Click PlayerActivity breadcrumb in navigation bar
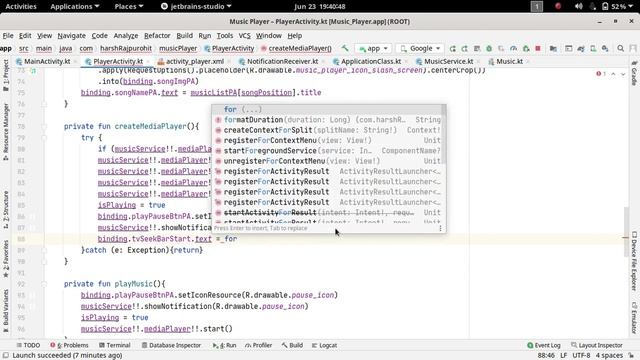 click(x=229, y=48)
